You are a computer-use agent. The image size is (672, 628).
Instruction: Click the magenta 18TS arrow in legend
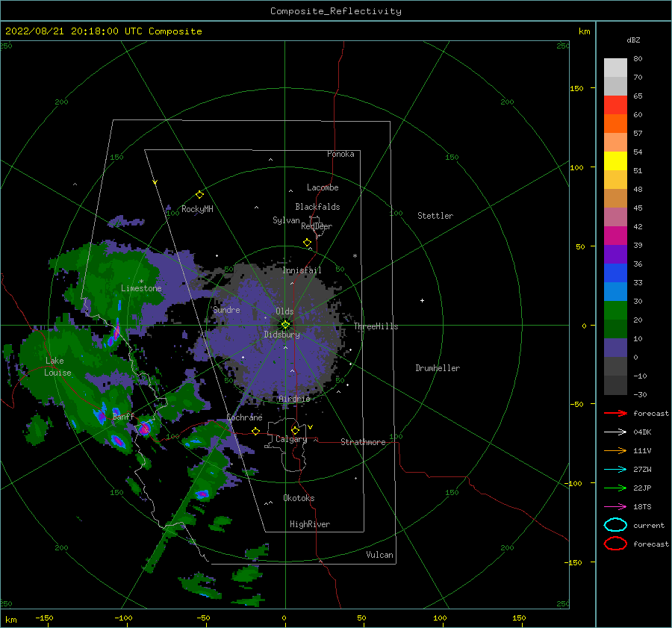[615, 507]
